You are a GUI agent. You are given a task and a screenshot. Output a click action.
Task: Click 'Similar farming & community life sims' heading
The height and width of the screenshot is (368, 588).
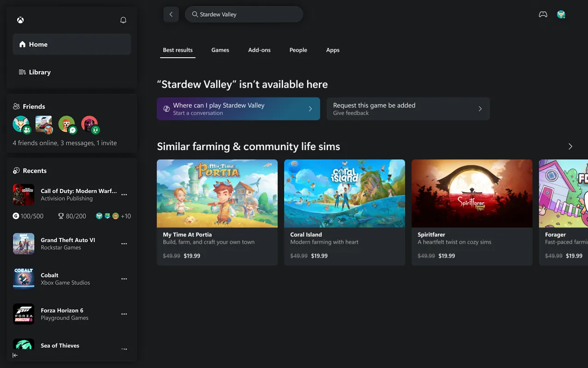[249, 146]
